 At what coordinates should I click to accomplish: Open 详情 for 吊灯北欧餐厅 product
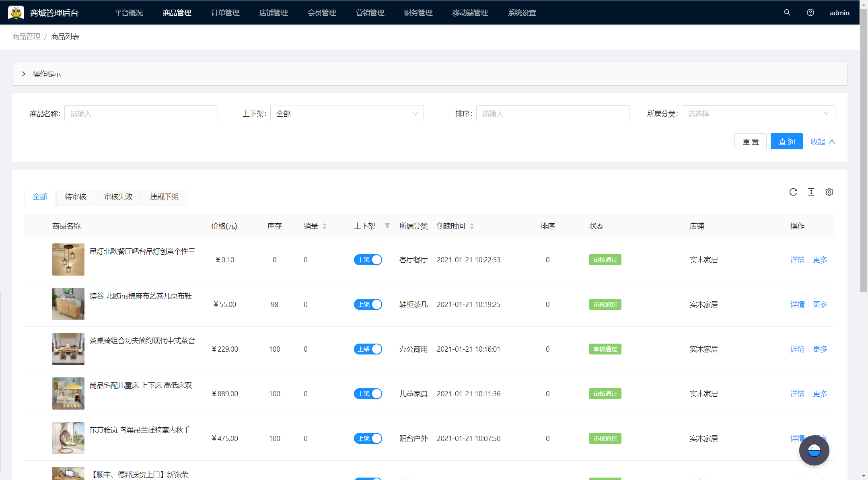point(797,260)
